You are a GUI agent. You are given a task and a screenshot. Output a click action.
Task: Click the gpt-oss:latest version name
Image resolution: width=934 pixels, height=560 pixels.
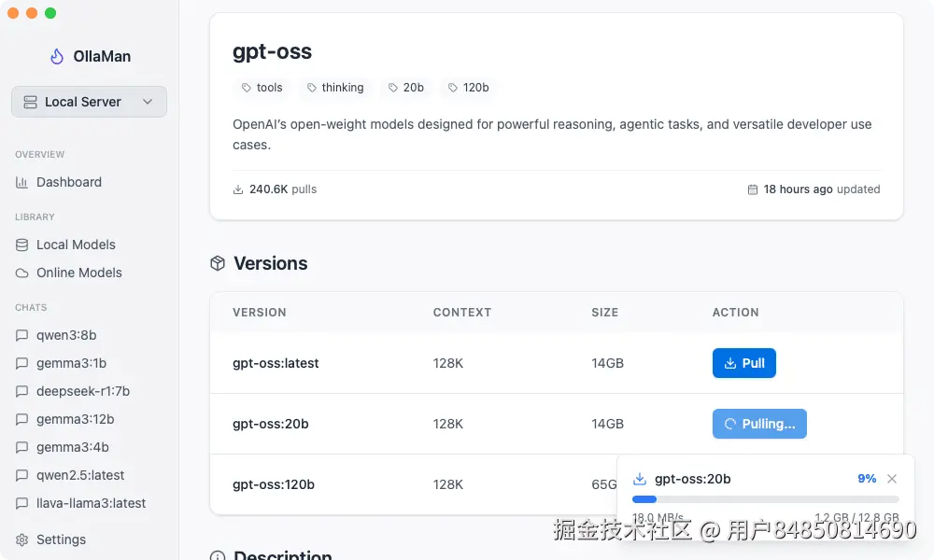point(276,363)
